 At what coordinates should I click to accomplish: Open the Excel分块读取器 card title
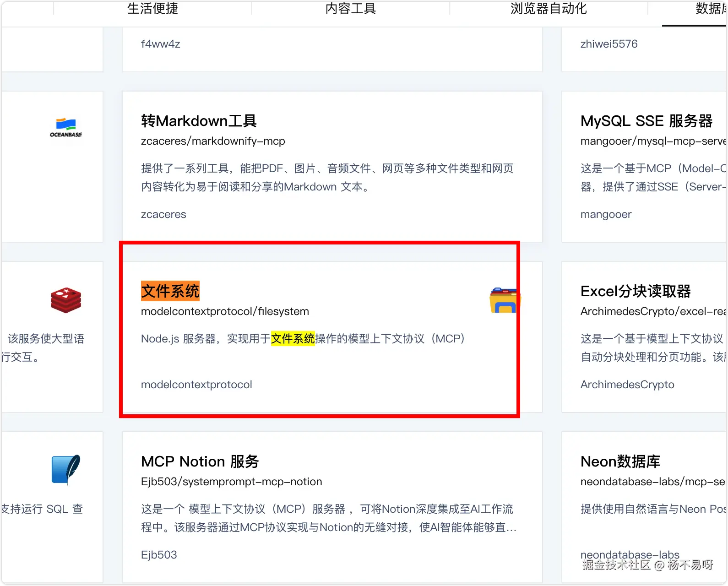coord(636,291)
